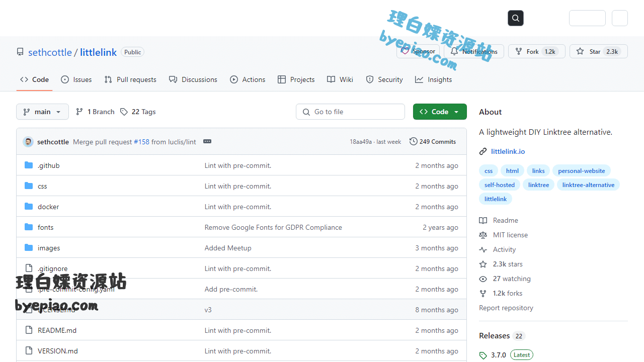Image resolution: width=644 pixels, height=362 pixels.
Task: Select the linktree-alternative topic tag
Action: 588,185
